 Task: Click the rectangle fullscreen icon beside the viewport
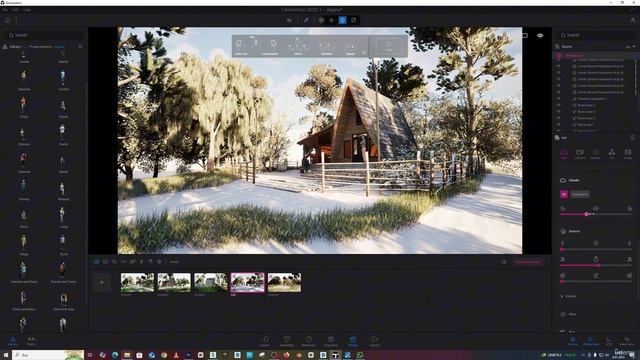(525, 36)
